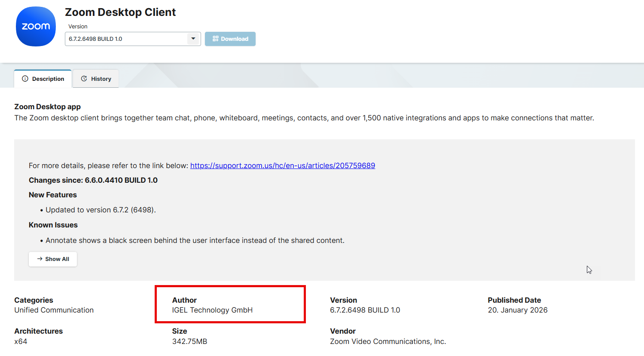
Task: Click the IGEL Technology GmbH author name
Action: pyautogui.click(x=212, y=310)
